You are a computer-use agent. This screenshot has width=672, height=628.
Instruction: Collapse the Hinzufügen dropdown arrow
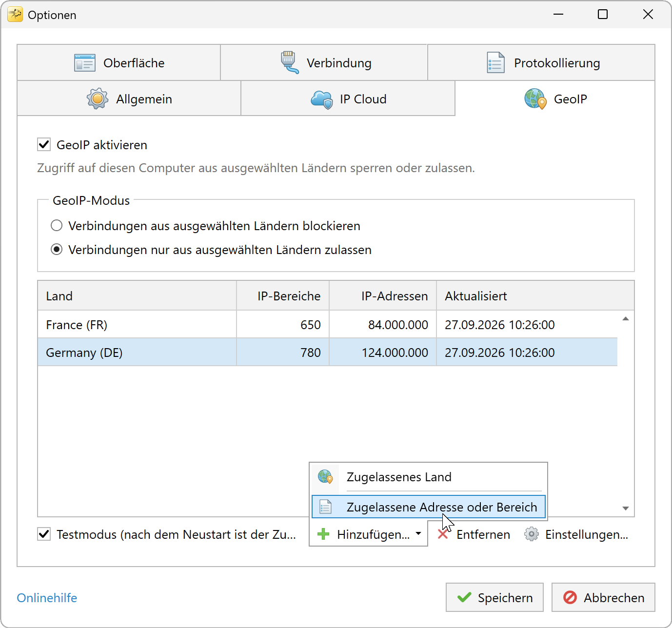pos(418,534)
